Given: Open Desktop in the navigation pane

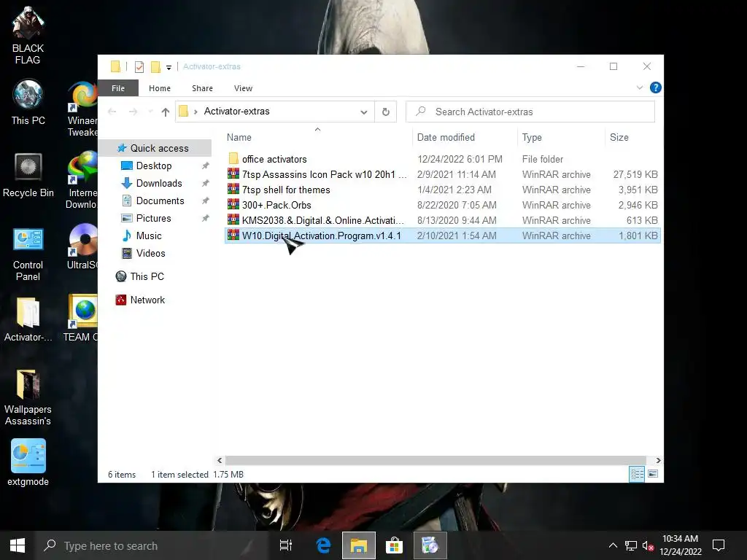Looking at the screenshot, I should coord(153,166).
